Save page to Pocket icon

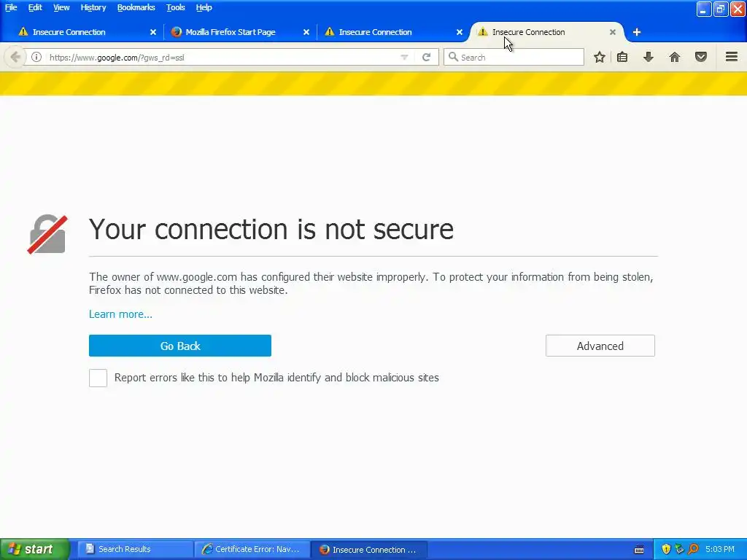(x=701, y=57)
